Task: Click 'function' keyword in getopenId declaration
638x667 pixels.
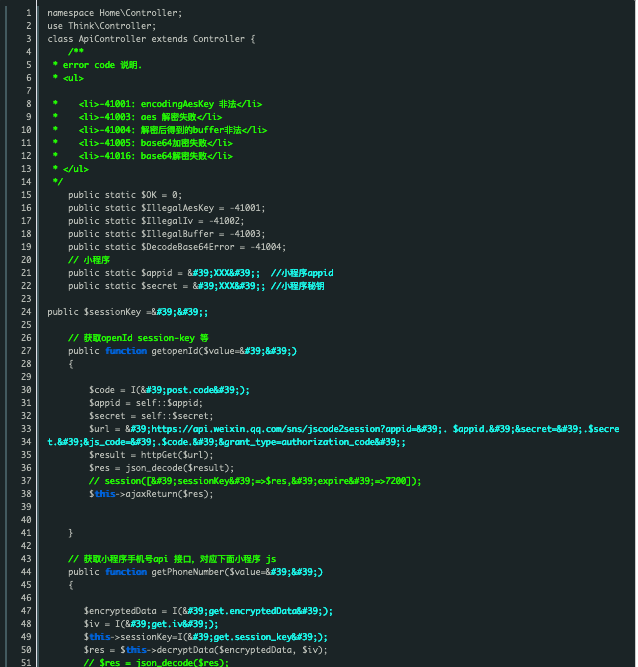Action: coord(126,351)
